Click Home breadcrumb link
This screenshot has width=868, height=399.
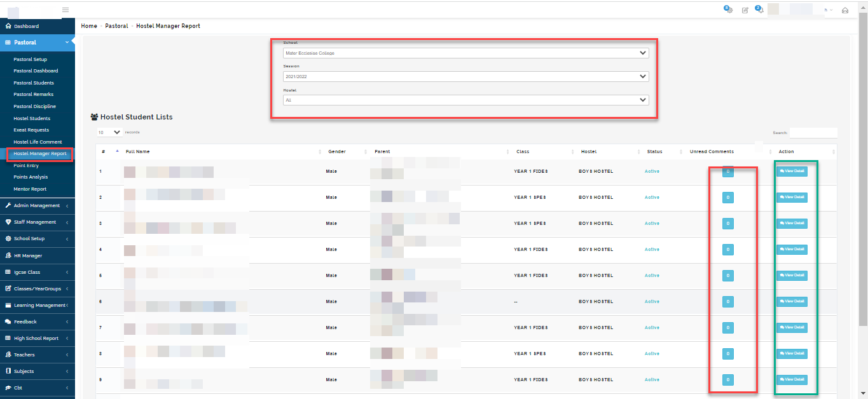[x=89, y=26]
